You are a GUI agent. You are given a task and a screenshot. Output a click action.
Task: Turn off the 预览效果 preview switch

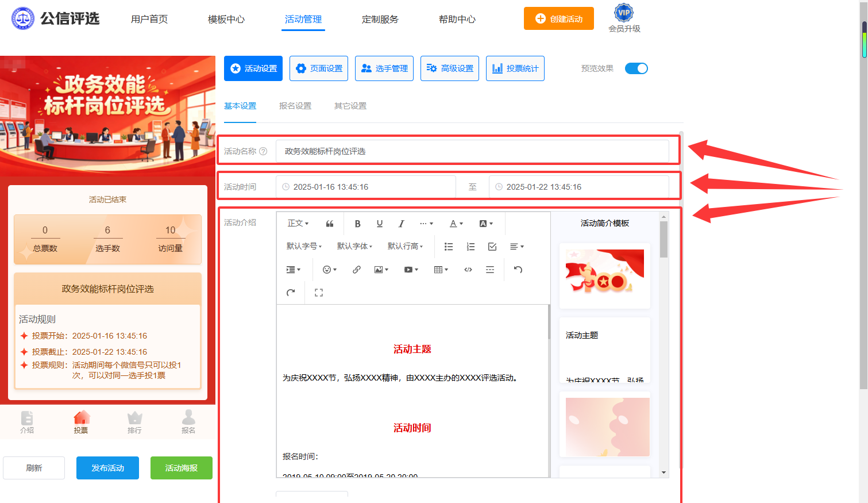tap(636, 68)
